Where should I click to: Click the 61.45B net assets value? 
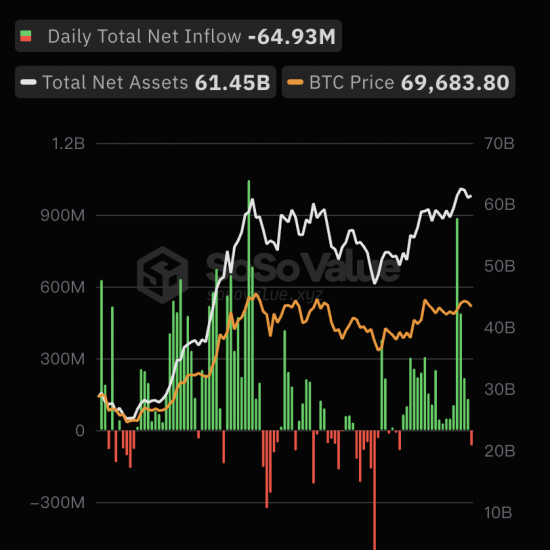[x=233, y=83]
